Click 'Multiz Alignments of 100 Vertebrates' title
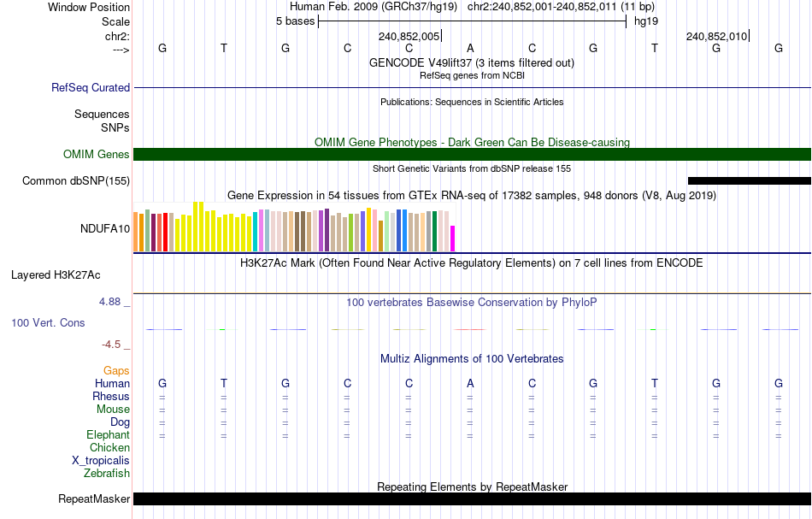Screen dimensions: 812x519 point(472,358)
